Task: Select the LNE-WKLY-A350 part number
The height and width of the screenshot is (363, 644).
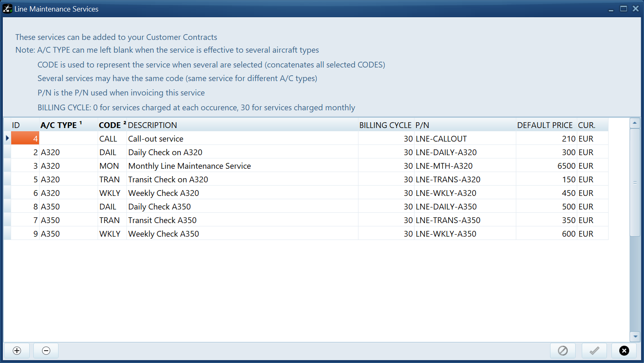Action: [465, 234]
